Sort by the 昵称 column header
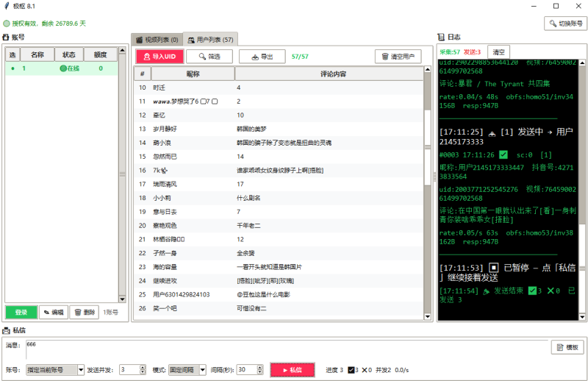This screenshot has width=588, height=381. pos(193,74)
